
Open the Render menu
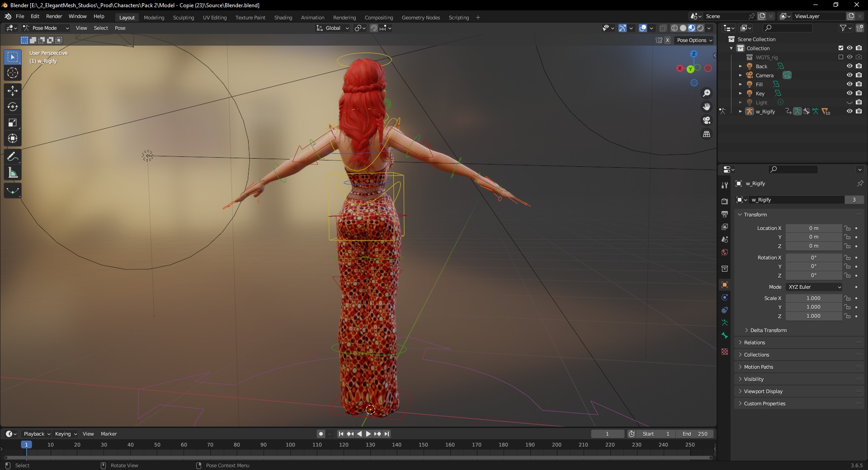coord(54,16)
